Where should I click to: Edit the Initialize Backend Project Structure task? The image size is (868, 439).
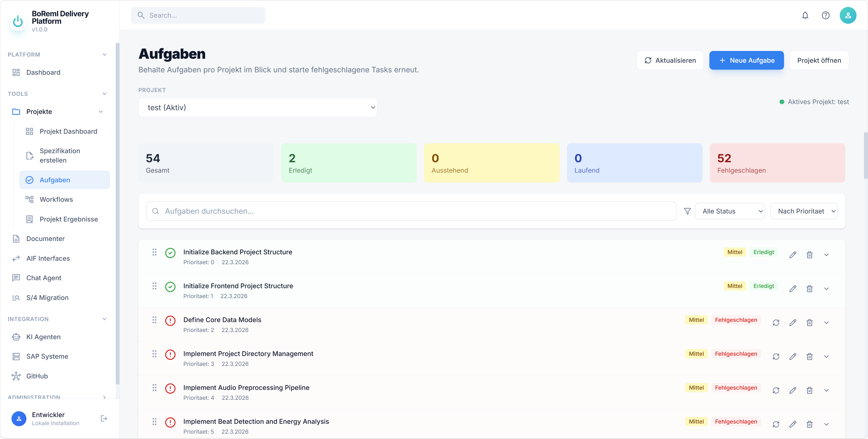point(793,255)
